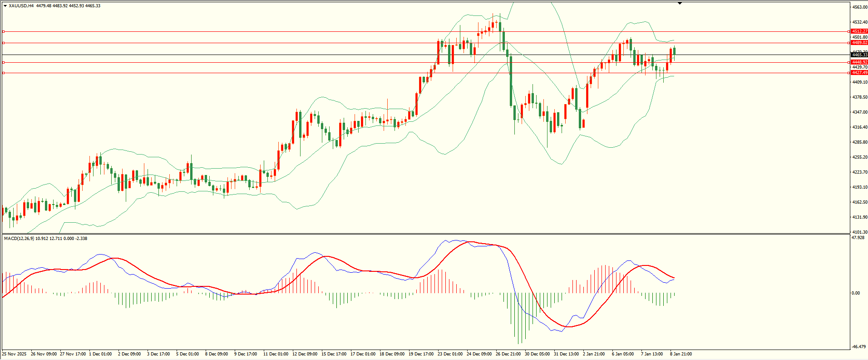Click the red 4489.02 price label
868x360 pixels.
pos(859,43)
